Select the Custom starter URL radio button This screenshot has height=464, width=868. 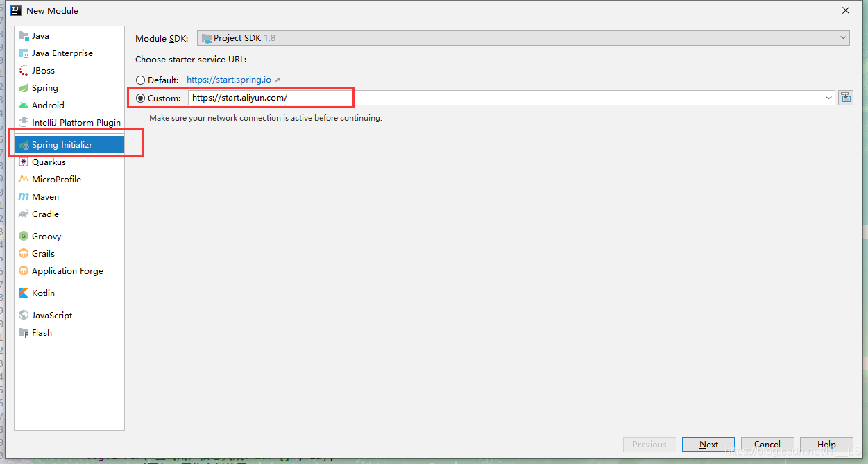pyautogui.click(x=140, y=98)
